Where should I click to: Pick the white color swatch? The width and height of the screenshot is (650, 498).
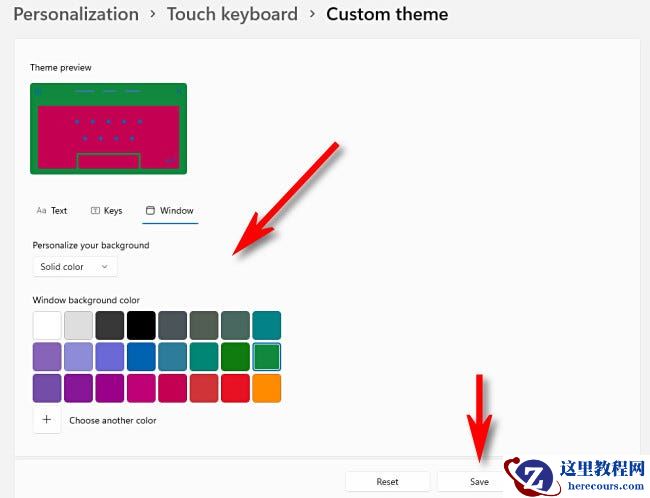[x=47, y=326]
